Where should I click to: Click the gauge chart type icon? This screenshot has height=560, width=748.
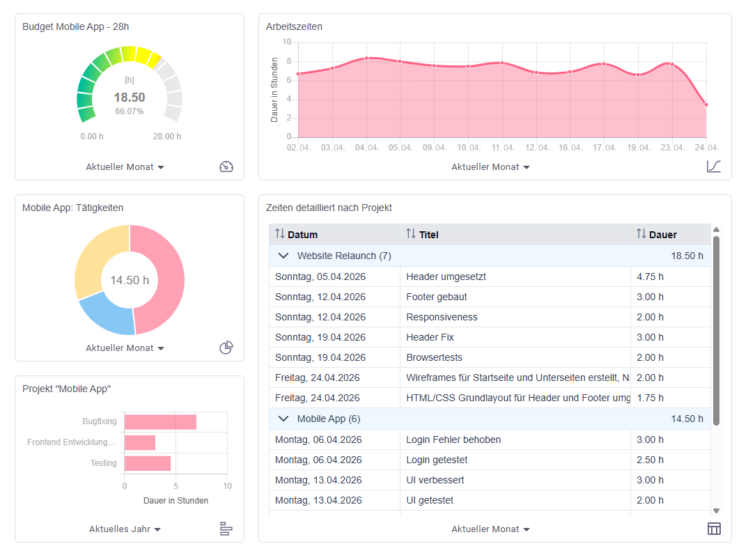tap(226, 166)
